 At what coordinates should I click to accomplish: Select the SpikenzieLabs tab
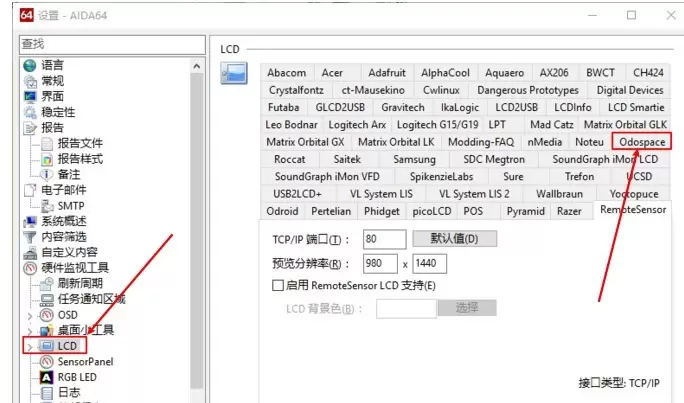tap(441, 177)
